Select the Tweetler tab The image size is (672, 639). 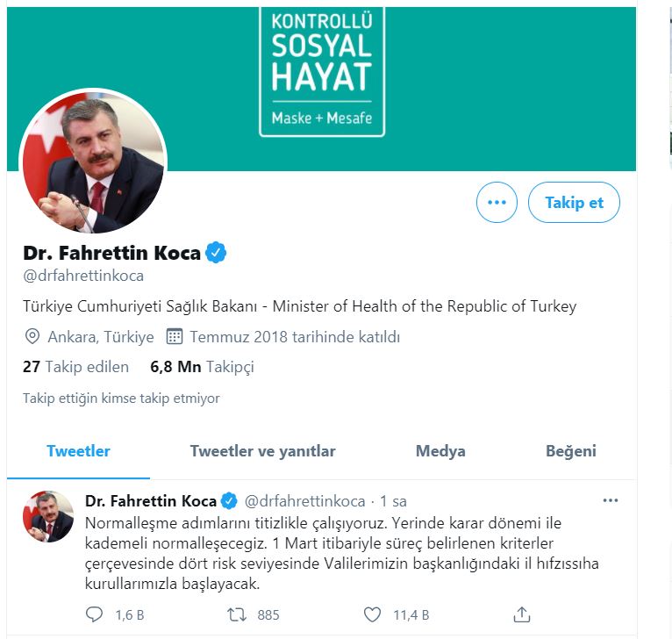click(x=78, y=451)
